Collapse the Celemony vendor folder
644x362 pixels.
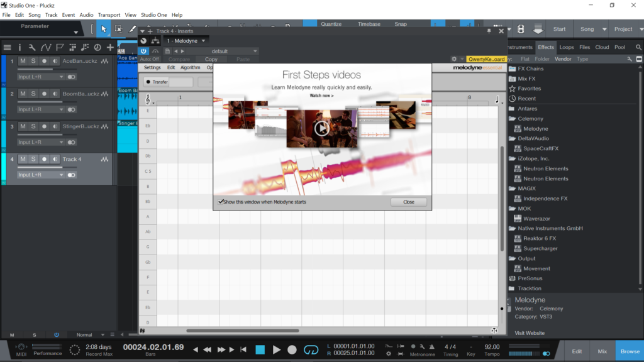512,119
